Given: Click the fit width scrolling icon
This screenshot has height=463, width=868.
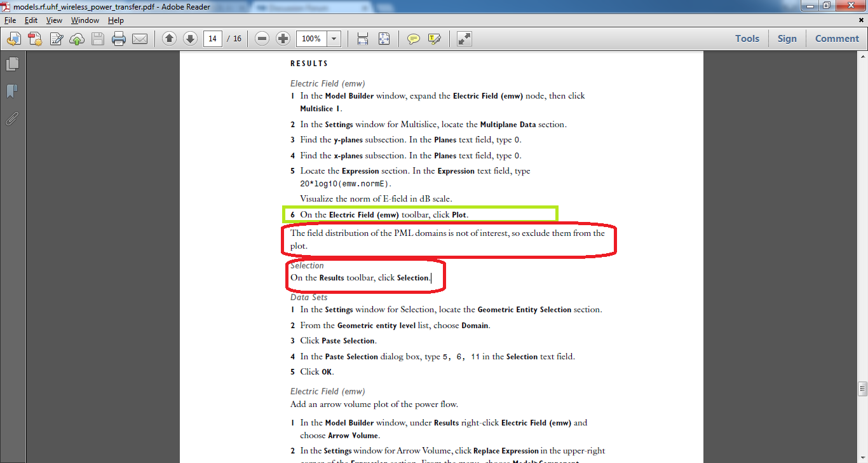Looking at the screenshot, I should pos(363,39).
